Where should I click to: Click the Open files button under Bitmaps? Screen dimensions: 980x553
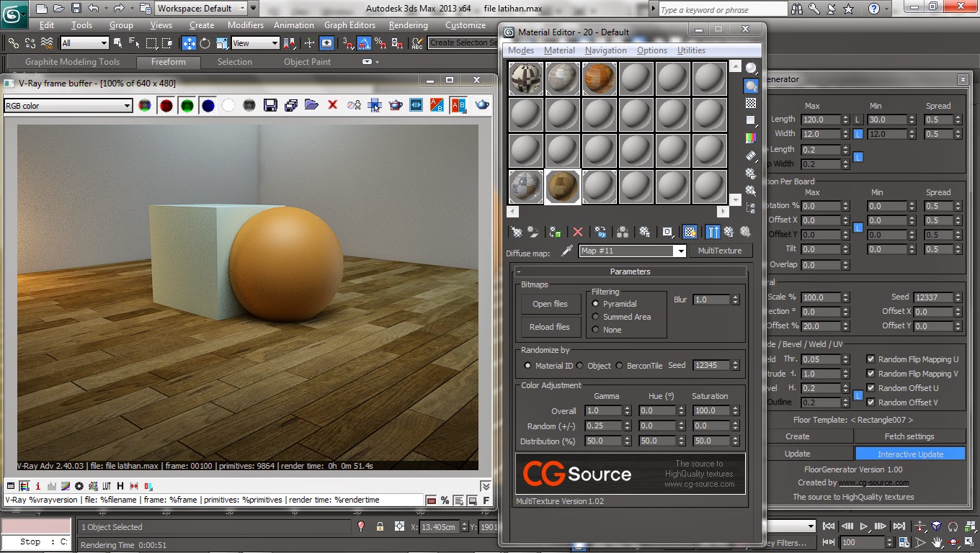click(x=550, y=304)
